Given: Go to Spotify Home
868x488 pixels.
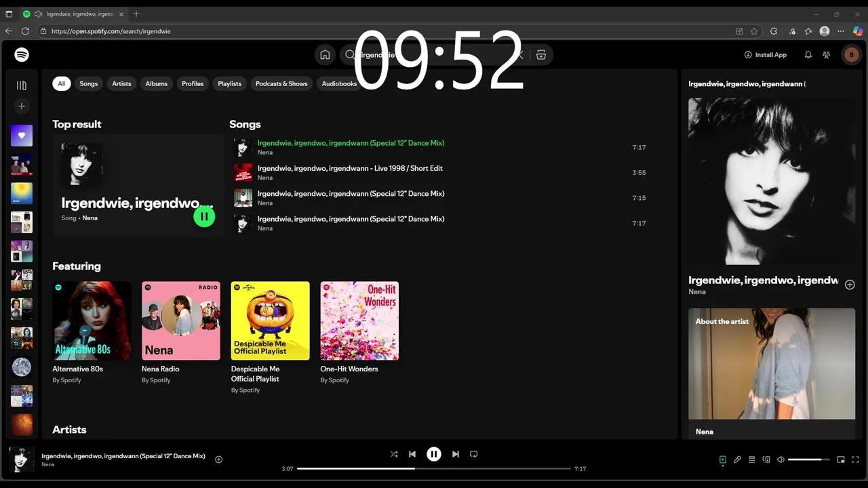Looking at the screenshot, I should tap(325, 55).
